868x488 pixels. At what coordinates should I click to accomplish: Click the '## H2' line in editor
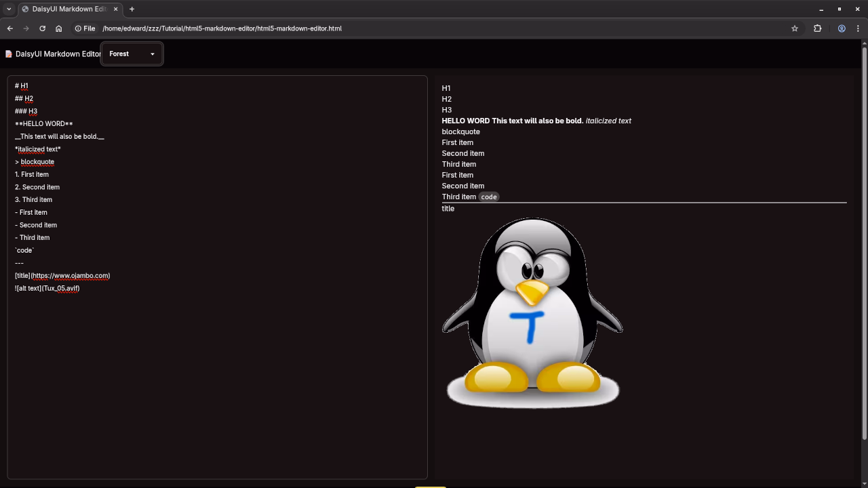[24, 98]
